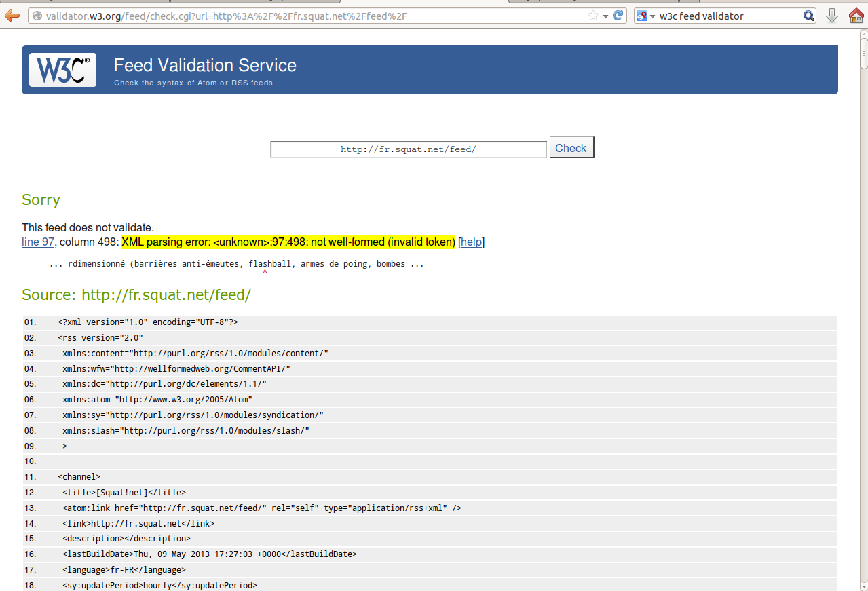Click the 'This feed does not validate.' text
868x591 pixels.
point(88,227)
